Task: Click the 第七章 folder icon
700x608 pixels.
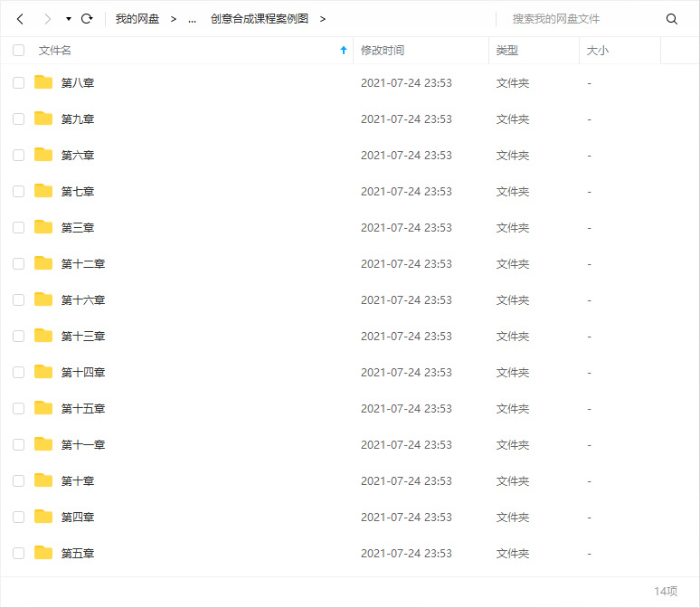Action: [x=43, y=191]
